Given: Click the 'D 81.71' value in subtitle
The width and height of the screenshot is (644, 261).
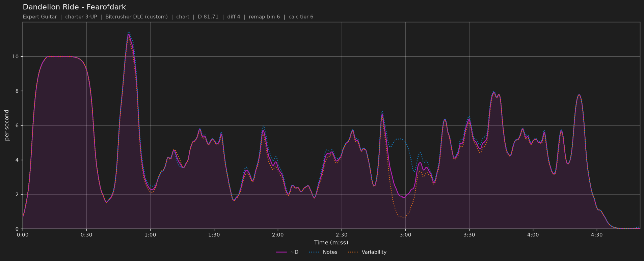Looking at the screenshot, I should [208, 17].
